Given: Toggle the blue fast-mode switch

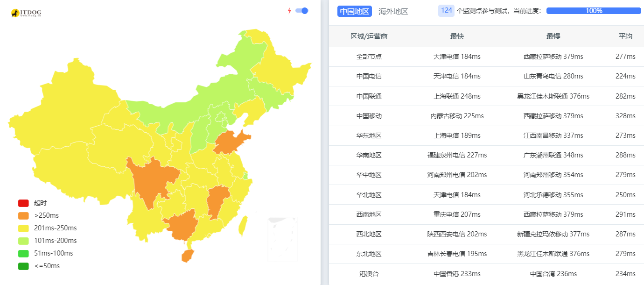Looking at the screenshot, I should [x=302, y=11].
